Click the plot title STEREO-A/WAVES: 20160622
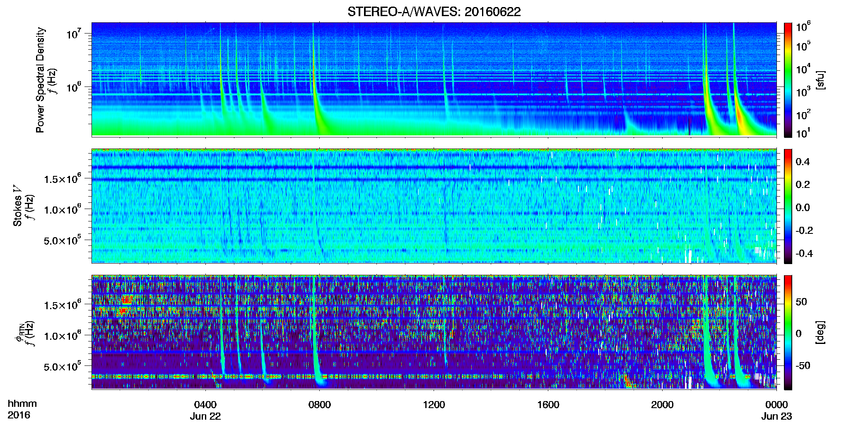 coord(434,12)
